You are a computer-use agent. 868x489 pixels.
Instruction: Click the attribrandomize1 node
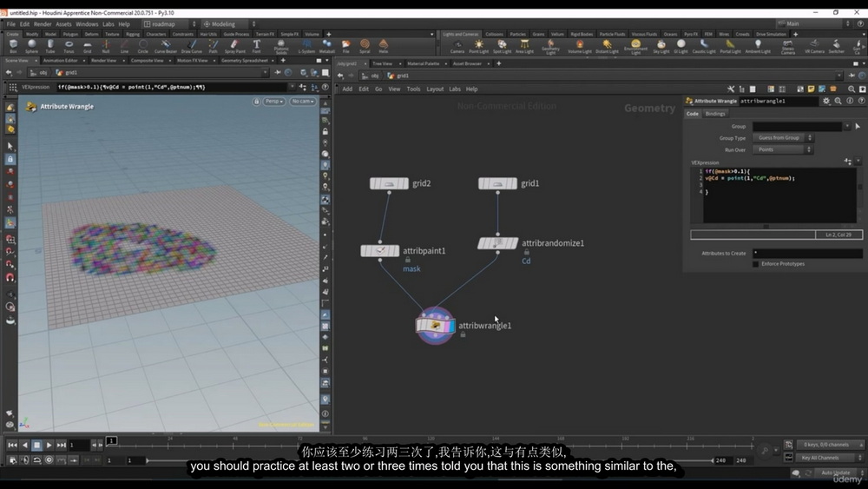497,243
